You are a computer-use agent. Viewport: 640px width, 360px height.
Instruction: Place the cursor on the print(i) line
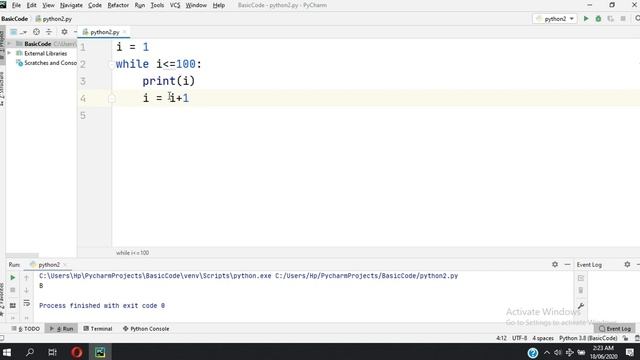(x=169, y=81)
